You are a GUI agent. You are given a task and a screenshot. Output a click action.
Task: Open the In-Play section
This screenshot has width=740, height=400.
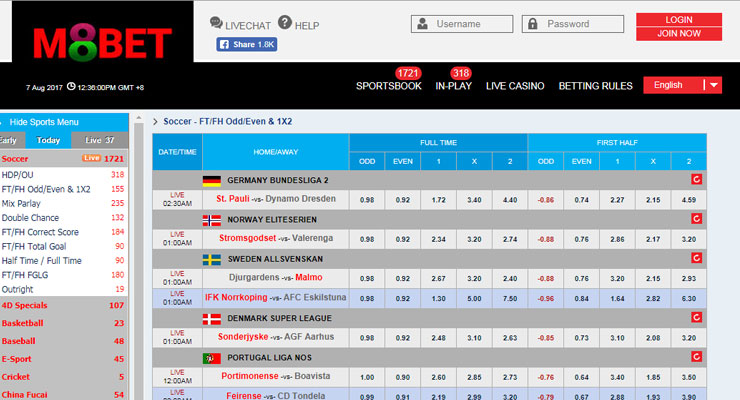[453, 86]
